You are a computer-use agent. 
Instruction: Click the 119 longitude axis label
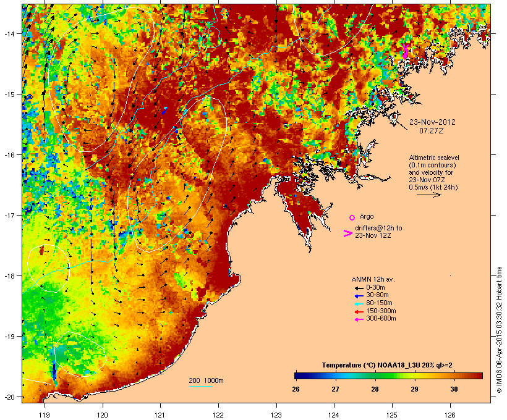point(45,415)
